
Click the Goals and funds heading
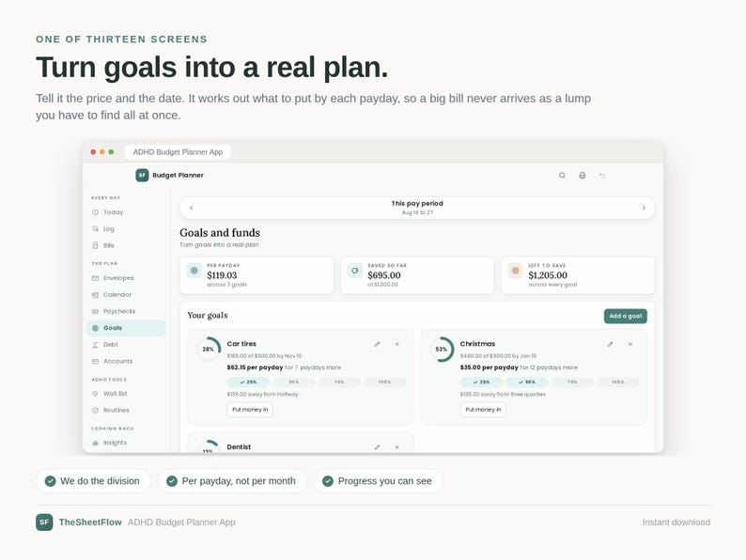220,233
